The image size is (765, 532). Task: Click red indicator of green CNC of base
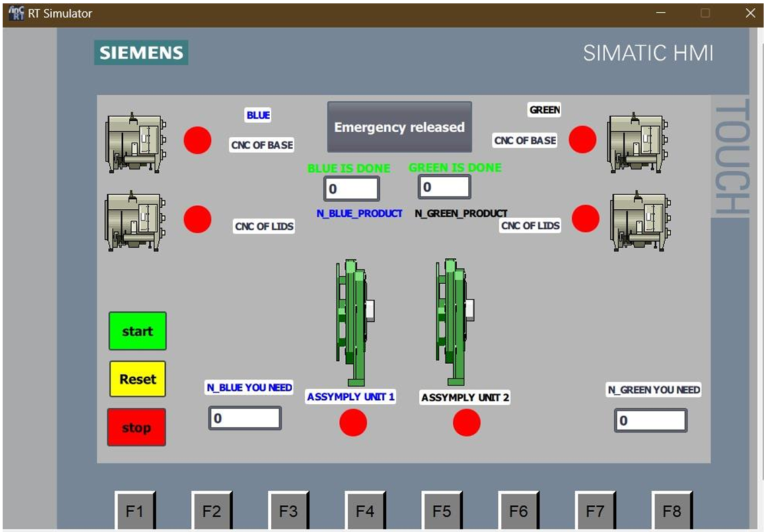[583, 139]
